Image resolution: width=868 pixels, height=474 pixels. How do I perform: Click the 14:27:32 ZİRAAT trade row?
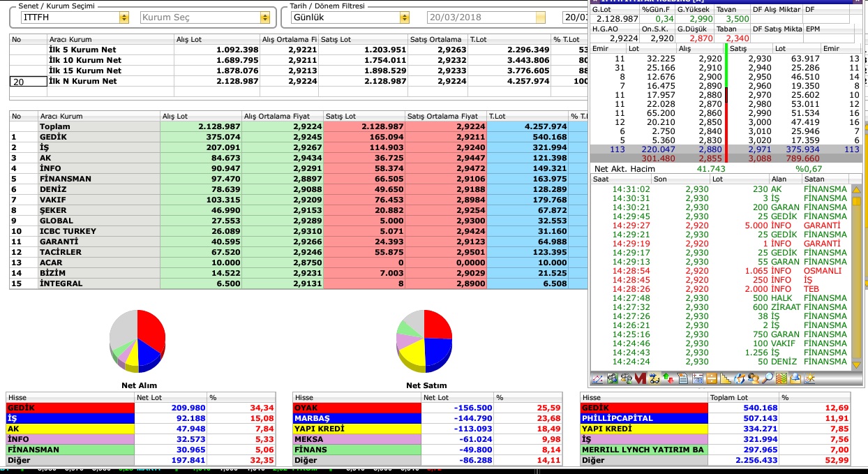pyautogui.click(x=720, y=307)
